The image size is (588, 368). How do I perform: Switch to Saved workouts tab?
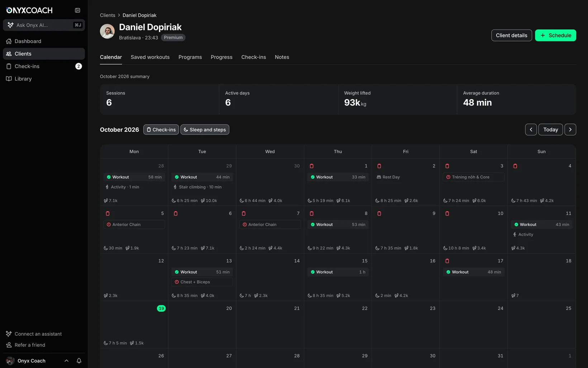pos(150,57)
